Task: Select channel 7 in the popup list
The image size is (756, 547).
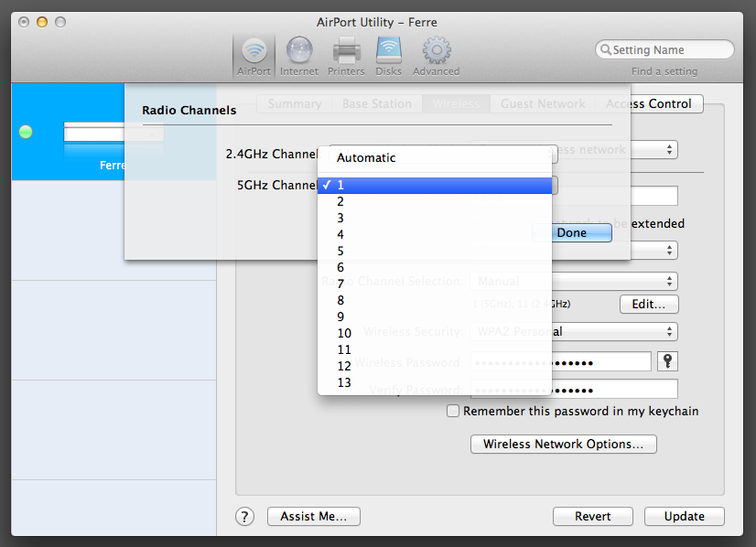Action: (435, 284)
